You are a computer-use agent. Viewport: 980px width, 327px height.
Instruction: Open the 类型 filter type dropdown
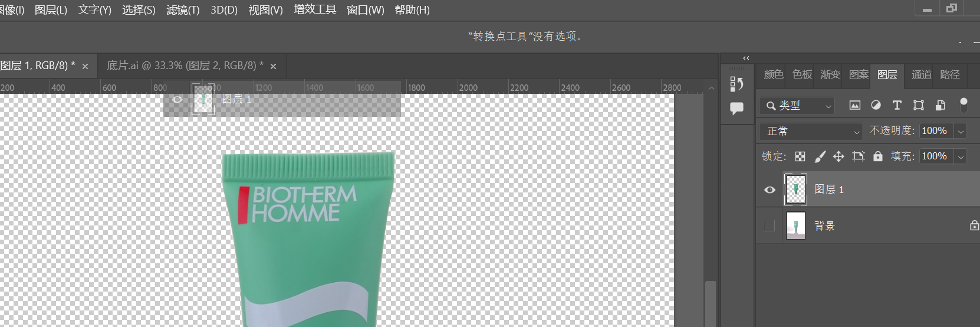point(797,106)
